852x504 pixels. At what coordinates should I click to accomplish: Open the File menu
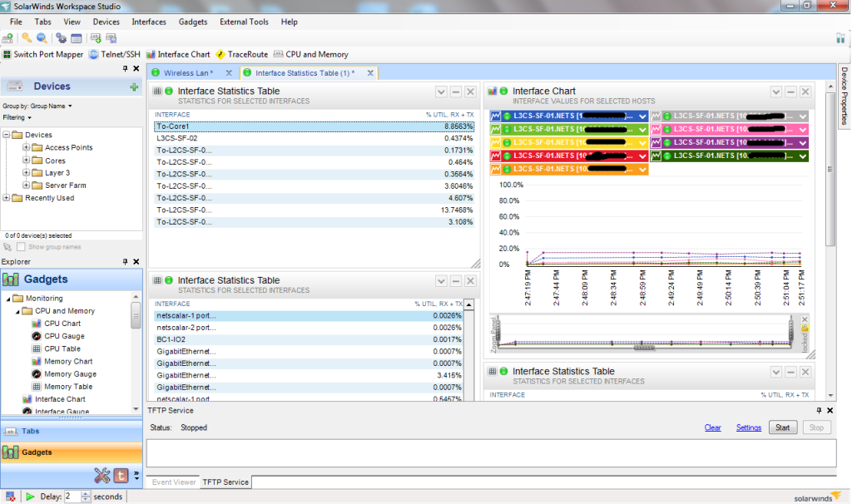click(16, 22)
